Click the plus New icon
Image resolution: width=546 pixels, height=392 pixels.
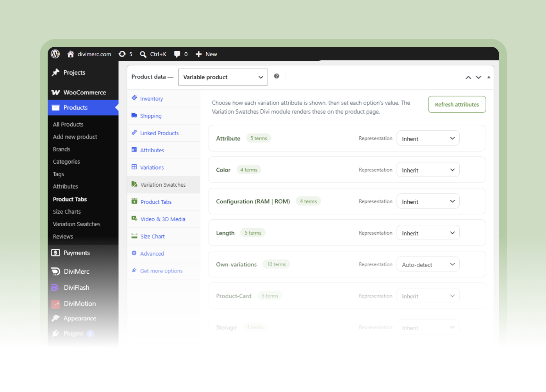pyautogui.click(x=198, y=54)
